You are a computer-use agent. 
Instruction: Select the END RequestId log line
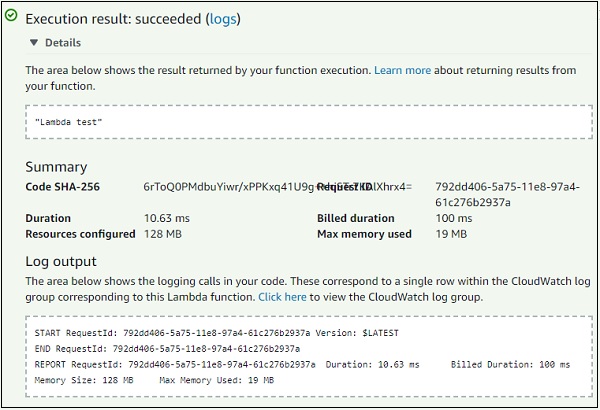coord(165,349)
